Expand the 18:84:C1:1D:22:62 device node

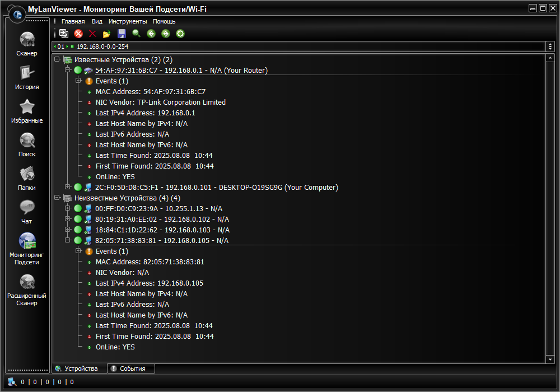[68, 229]
